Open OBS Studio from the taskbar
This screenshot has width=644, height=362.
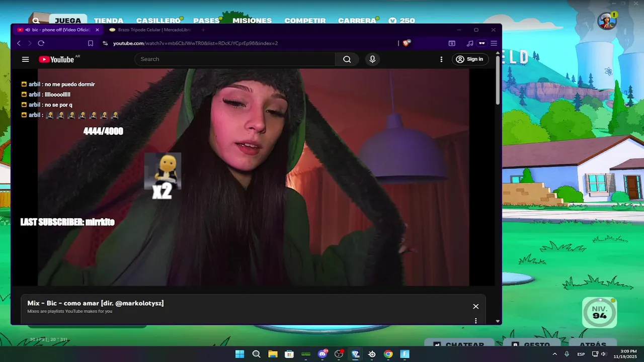click(x=339, y=354)
